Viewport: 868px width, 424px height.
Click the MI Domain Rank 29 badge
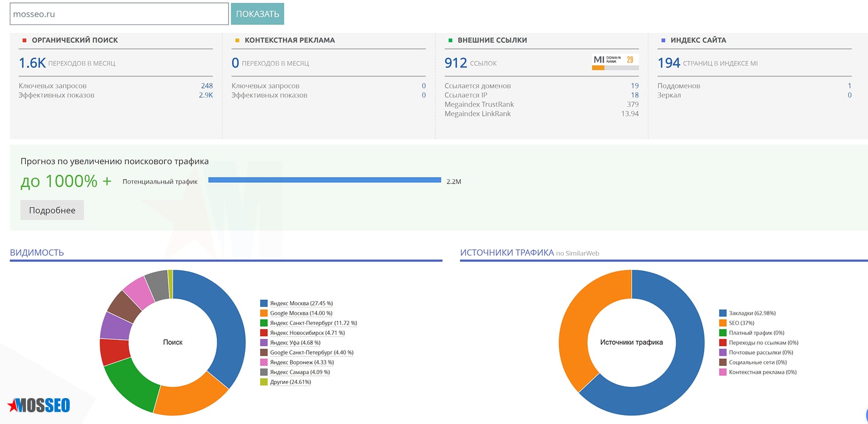615,62
